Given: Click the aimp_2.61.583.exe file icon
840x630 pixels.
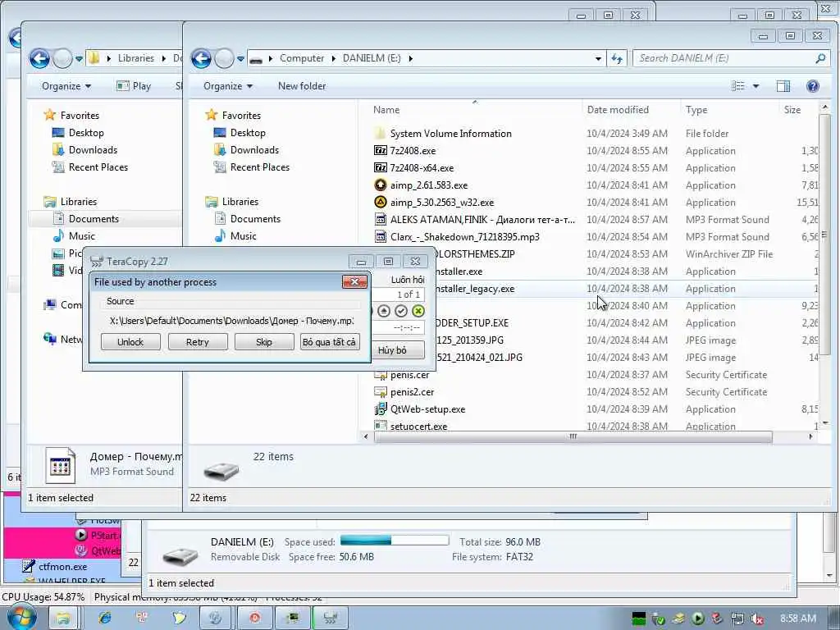Looking at the screenshot, I should [381, 185].
